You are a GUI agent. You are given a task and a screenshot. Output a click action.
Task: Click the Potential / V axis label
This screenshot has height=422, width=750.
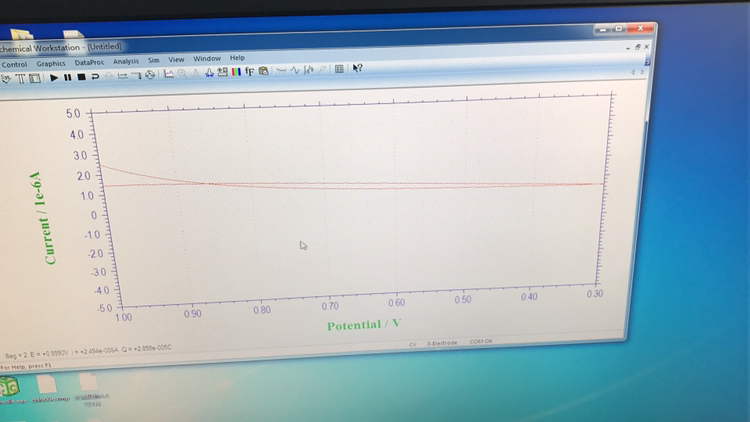pyautogui.click(x=364, y=325)
